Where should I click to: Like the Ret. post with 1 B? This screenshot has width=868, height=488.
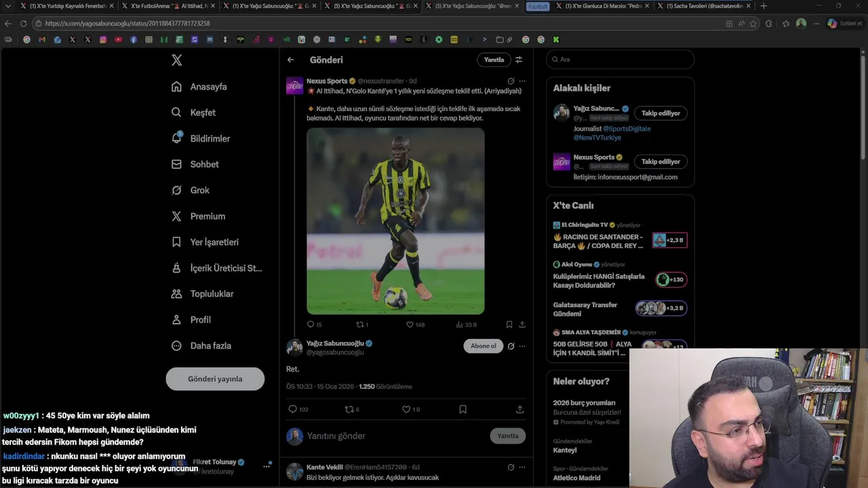point(411,409)
